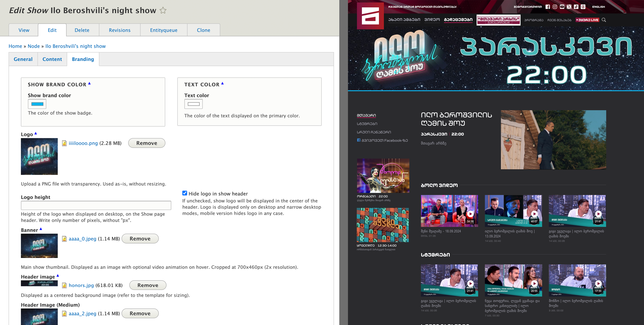Click the file icon beside aaaa_2.jpeg

tap(64, 314)
